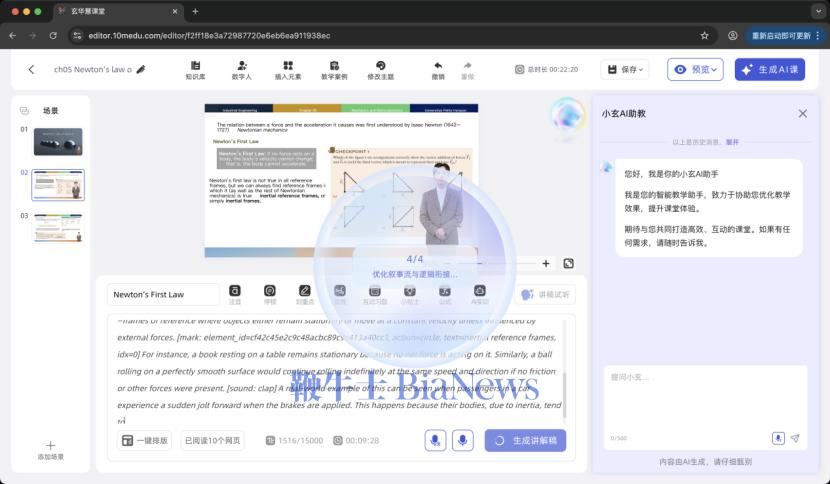830x484 pixels.
Task: Click 展开 to expand history messages
Action: 732,142
